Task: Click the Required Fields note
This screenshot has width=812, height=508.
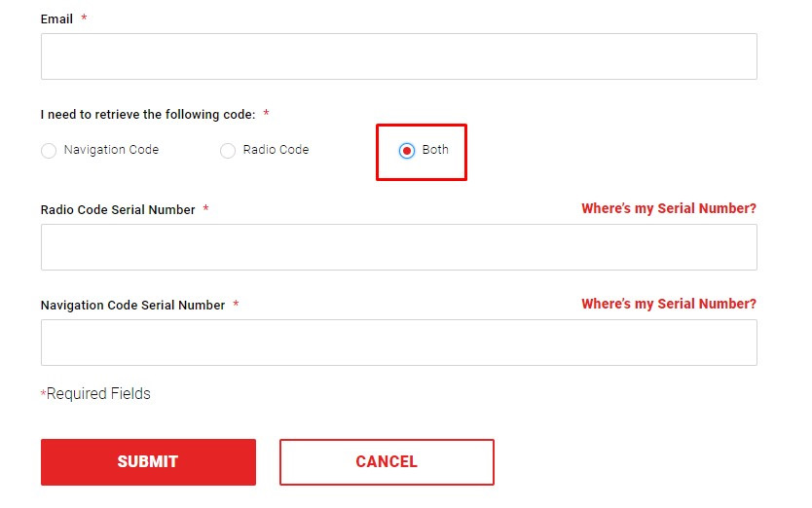Action: [x=97, y=394]
